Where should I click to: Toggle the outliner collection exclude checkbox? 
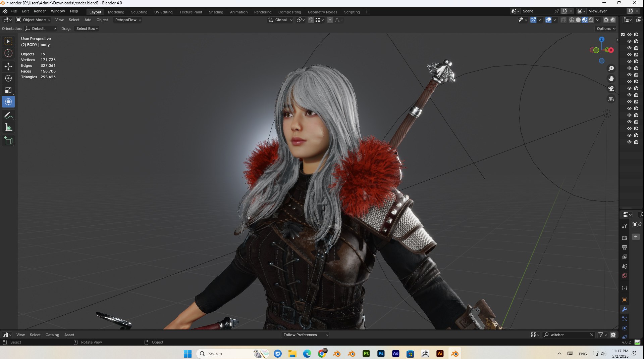[x=623, y=35]
